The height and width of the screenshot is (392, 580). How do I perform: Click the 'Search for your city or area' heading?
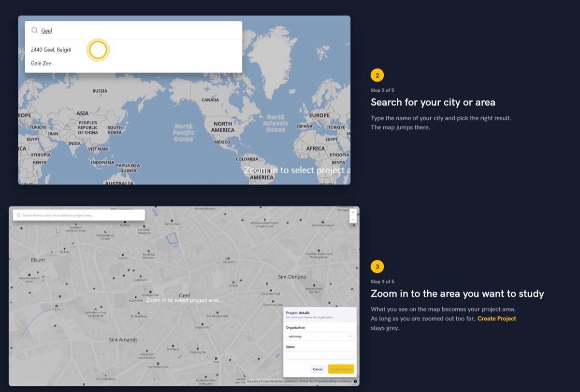[433, 102]
